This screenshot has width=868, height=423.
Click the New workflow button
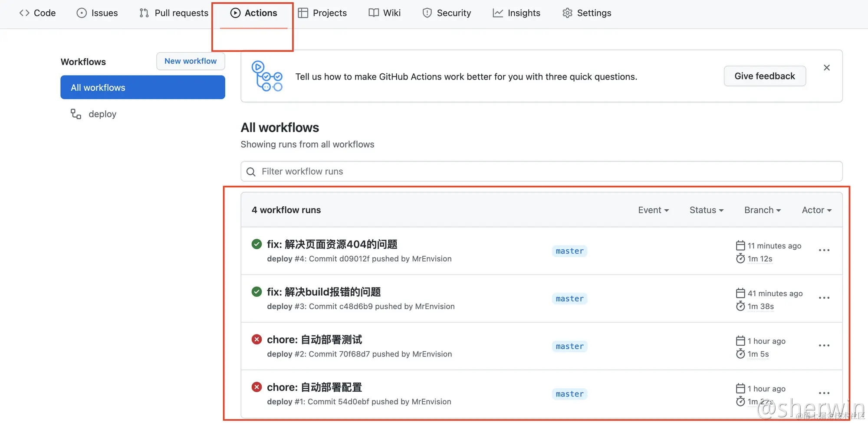[191, 61]
